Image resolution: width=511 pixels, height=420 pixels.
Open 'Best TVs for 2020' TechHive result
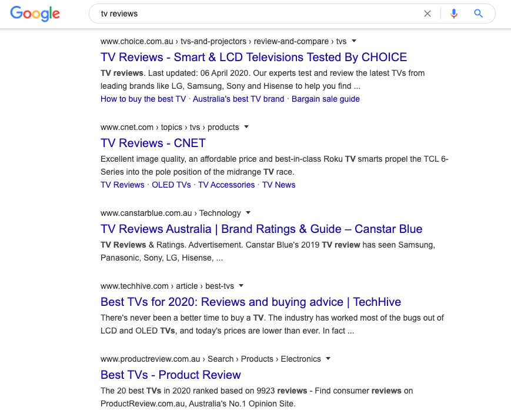tap(251, 302)
